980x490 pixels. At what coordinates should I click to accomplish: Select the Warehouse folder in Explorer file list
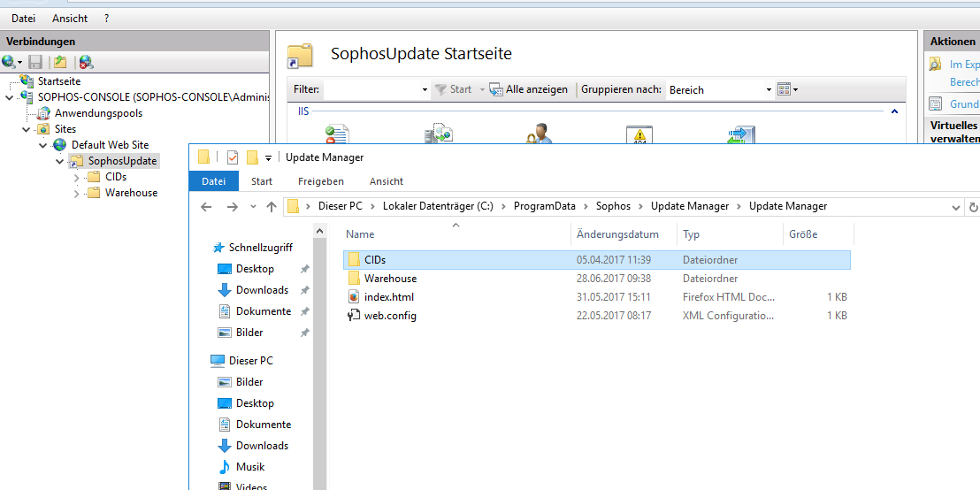click(x=390, y=278)
